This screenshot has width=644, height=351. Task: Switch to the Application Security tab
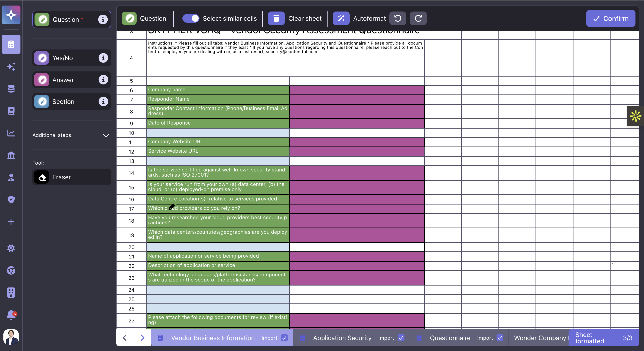[x=342, y=338]
